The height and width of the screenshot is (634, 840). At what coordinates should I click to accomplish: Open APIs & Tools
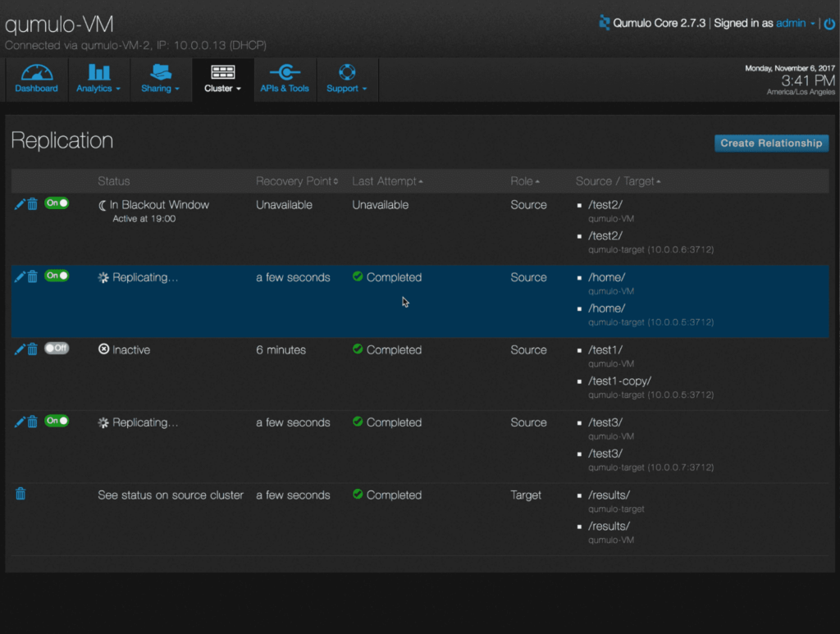click(x=285, y=79)
